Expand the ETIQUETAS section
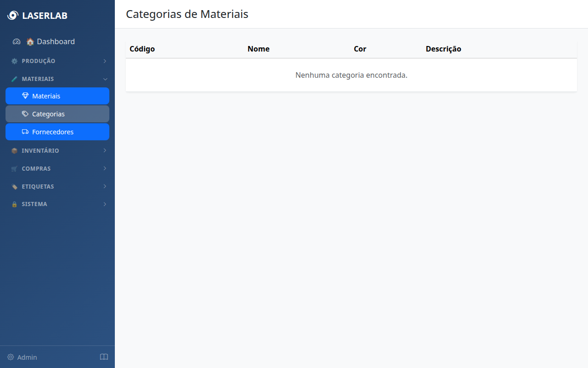Viewport: 588px width, 368px height. click(104, 186)
